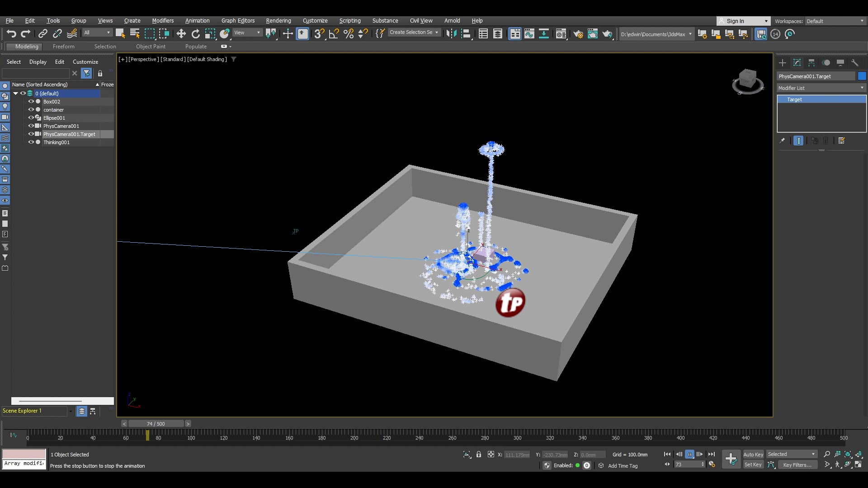The height and width of the screenshot is (488, 868).
Task: Click the PhysCamera001.Target object color swatch
Action: point(863,76)
